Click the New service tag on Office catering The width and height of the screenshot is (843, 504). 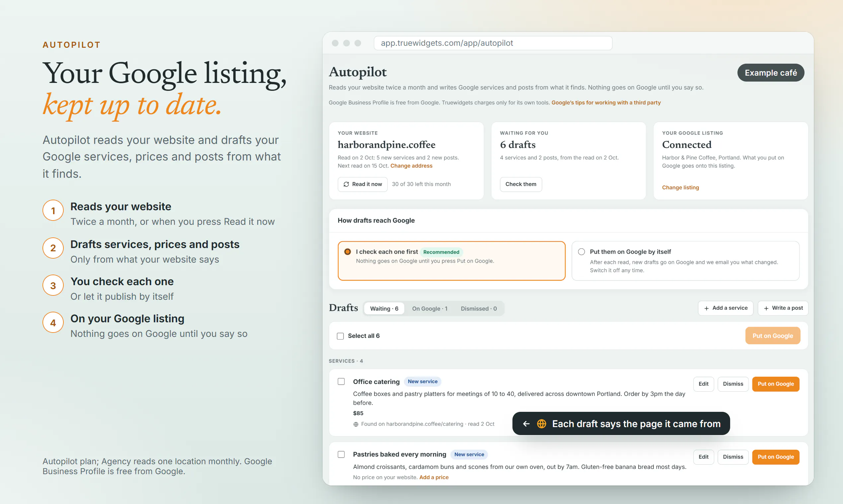(x=422, y=382)
